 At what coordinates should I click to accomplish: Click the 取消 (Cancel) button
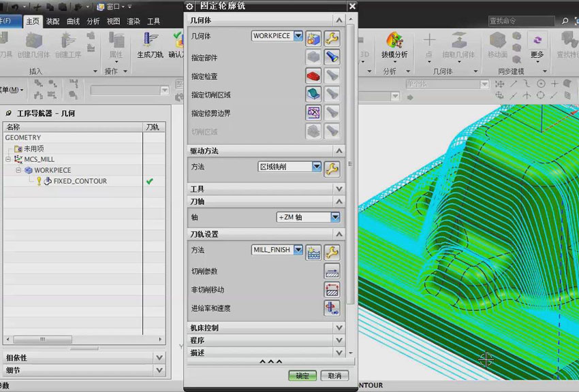point(334,376)
